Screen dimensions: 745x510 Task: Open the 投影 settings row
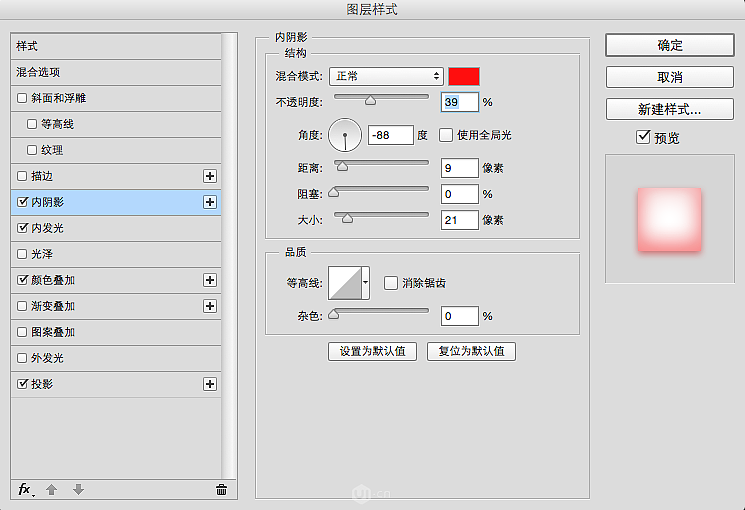pyautogui.click(x=116, y=384)
